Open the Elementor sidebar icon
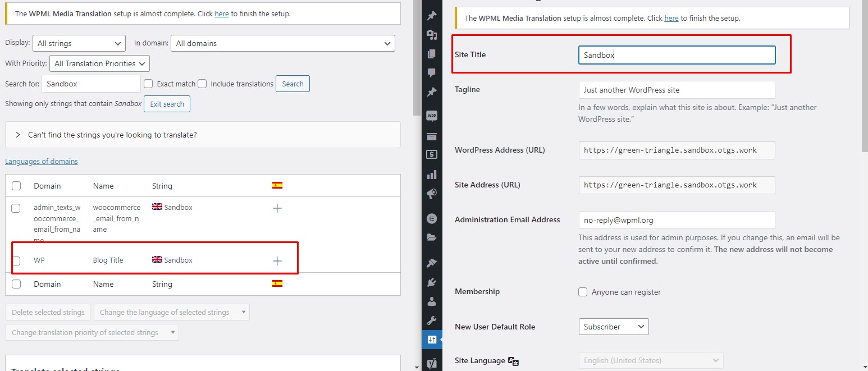The width and height of the screenshot is (868, 371). click(432, 218)
